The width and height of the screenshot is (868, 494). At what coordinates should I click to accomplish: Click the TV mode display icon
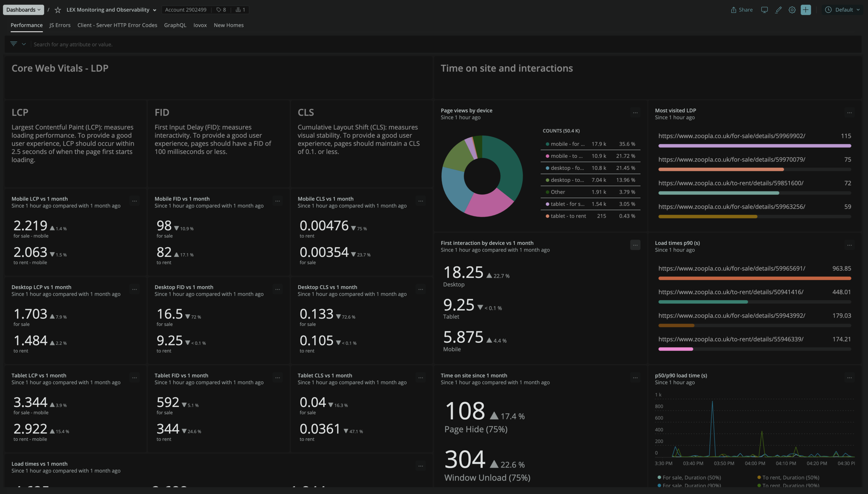pyautogui.click(x=764, y=10)
